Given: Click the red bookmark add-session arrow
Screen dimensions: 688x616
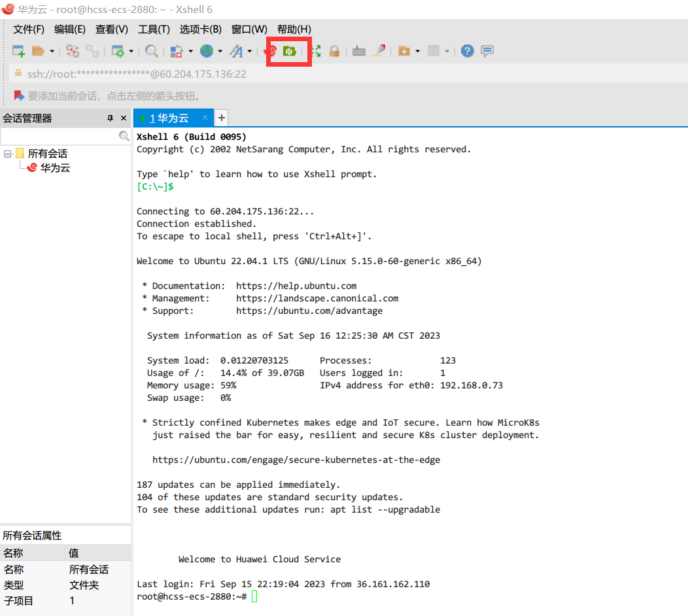Looking at the screenshot, I should pyautogui.click(x=19, y=95).
